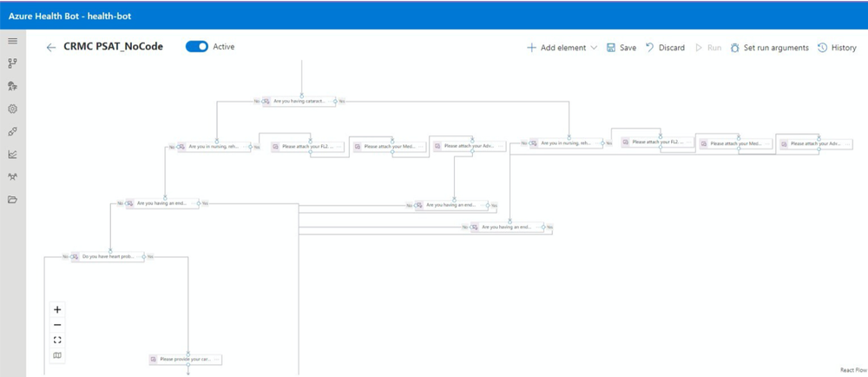Open the Users icon in sidebar
The image size is (868, 377).
pyautogui.click(x=12, y=177)
